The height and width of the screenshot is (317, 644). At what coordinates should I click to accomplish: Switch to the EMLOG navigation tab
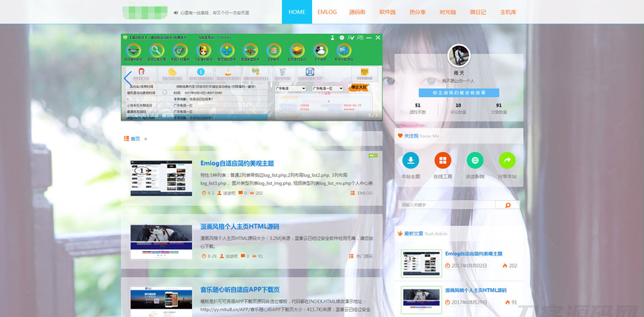[327, 12]
